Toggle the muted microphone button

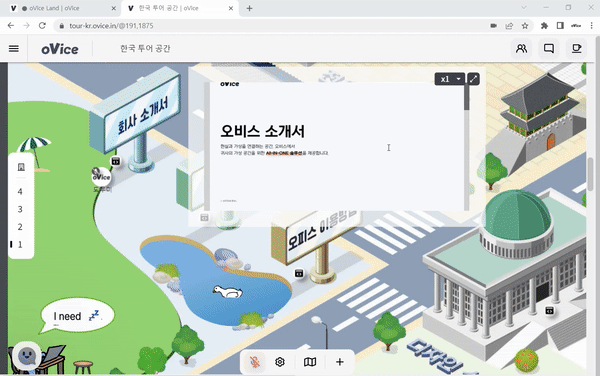pyautogui.click(x=255, y=362)
